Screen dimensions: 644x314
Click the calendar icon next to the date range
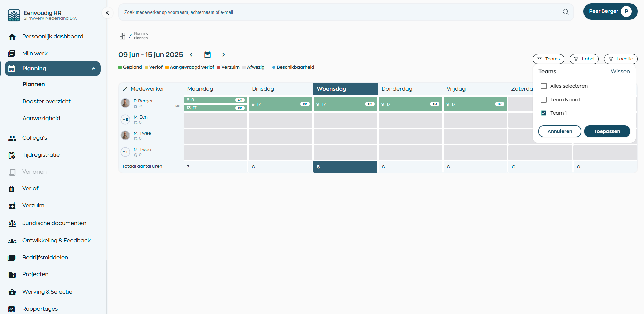pyautogui.click(x=207, y=54)
